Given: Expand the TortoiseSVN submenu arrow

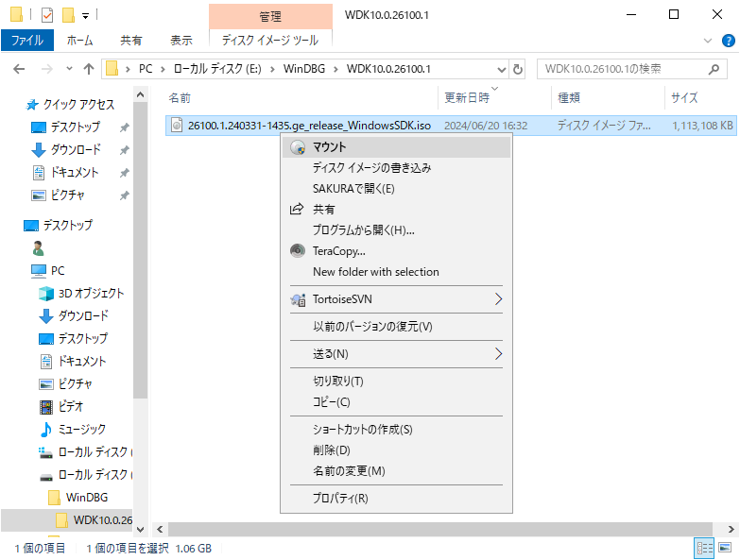Looking at the screenshot, I should [x=498, y=299].
